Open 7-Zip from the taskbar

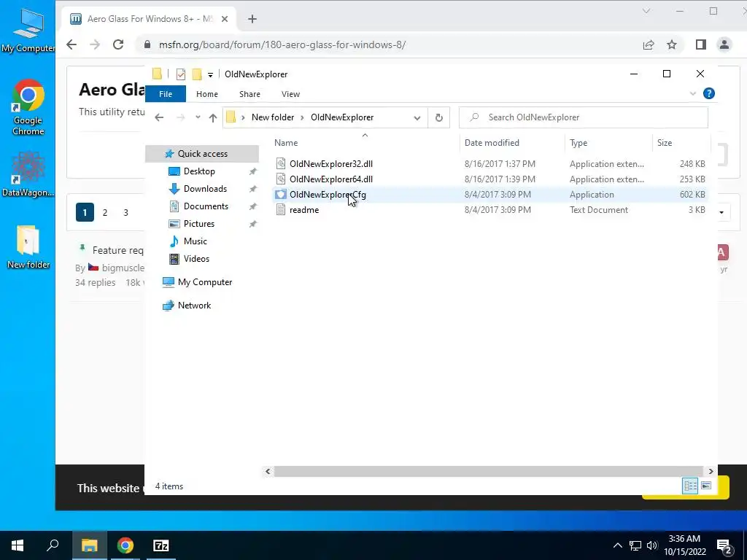(161, 545)
